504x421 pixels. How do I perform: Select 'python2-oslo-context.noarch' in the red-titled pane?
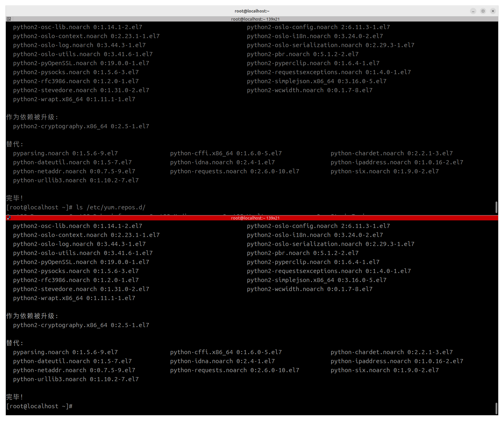(60, 235)
